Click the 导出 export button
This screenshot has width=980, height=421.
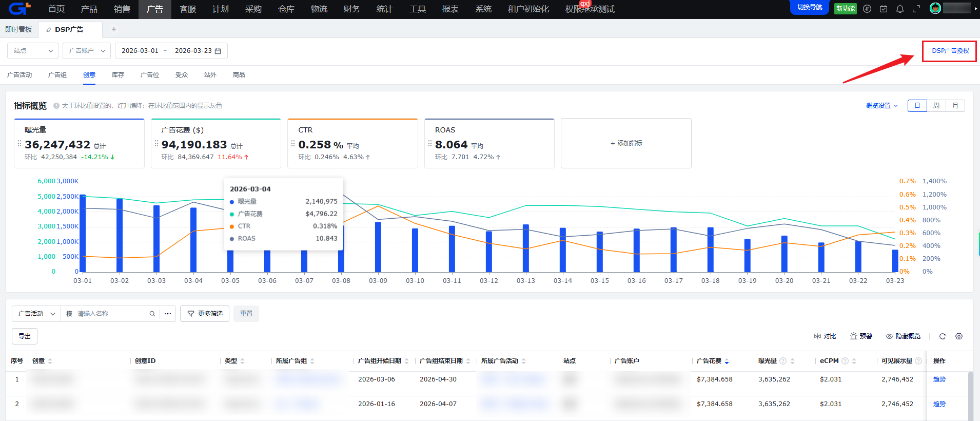(25, 336)
